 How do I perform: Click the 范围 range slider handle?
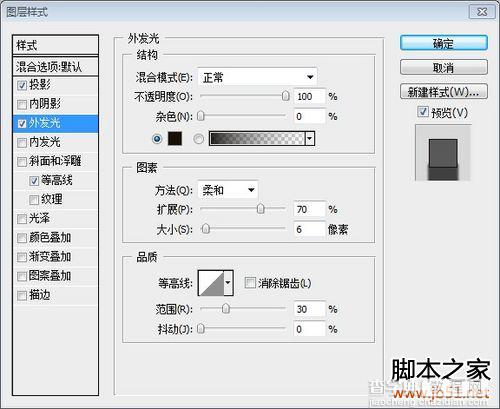pyautogui.click(x=226, y=309)
